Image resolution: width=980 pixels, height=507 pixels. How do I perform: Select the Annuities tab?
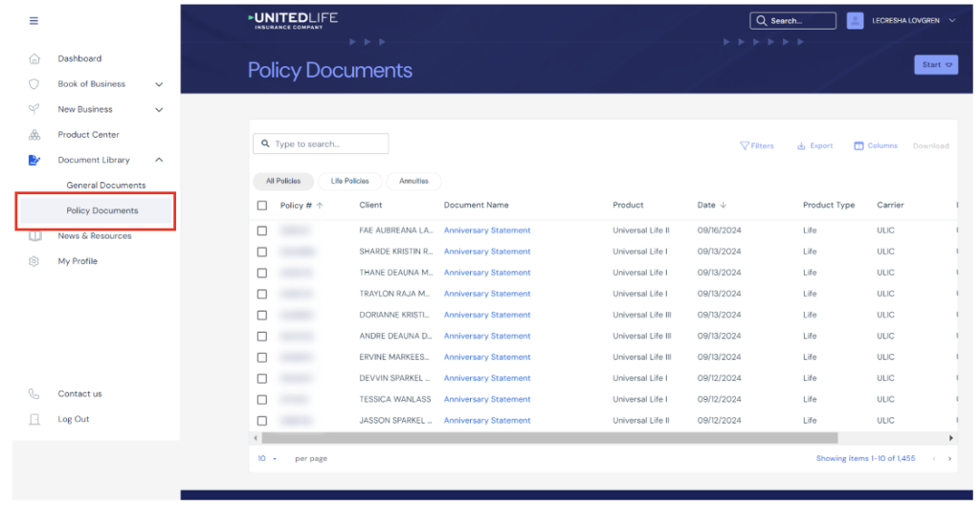[x=413, y=181]
